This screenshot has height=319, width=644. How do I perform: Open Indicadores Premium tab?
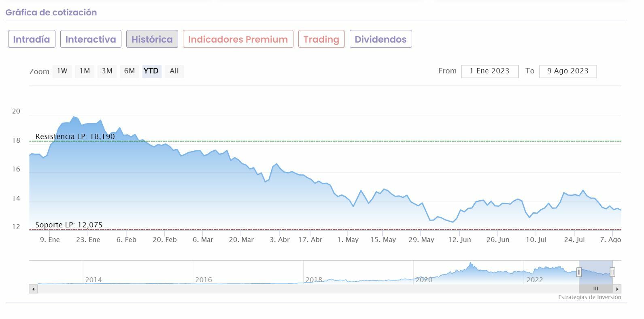coord(238,39)
